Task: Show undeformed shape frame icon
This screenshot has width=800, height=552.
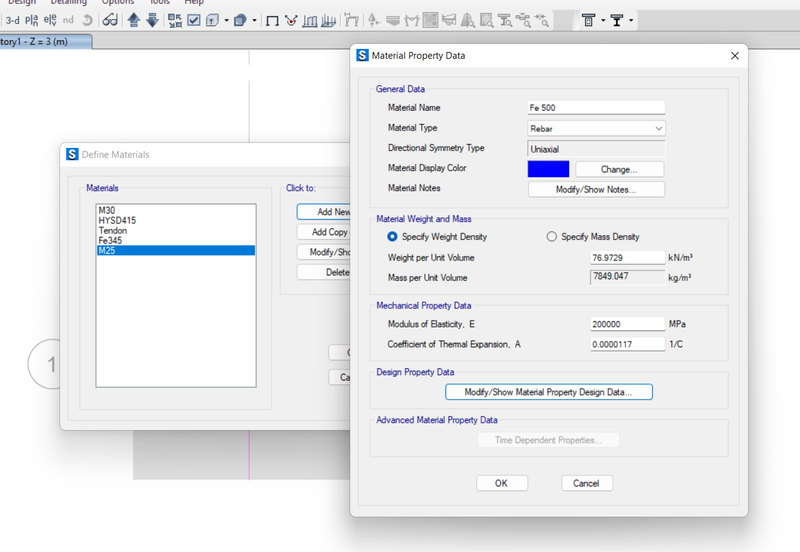Action: (272, 20)
